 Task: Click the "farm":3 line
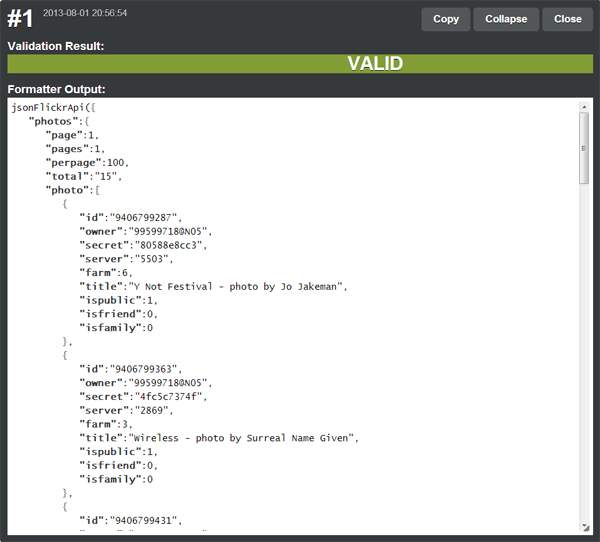tap(106, 424)
